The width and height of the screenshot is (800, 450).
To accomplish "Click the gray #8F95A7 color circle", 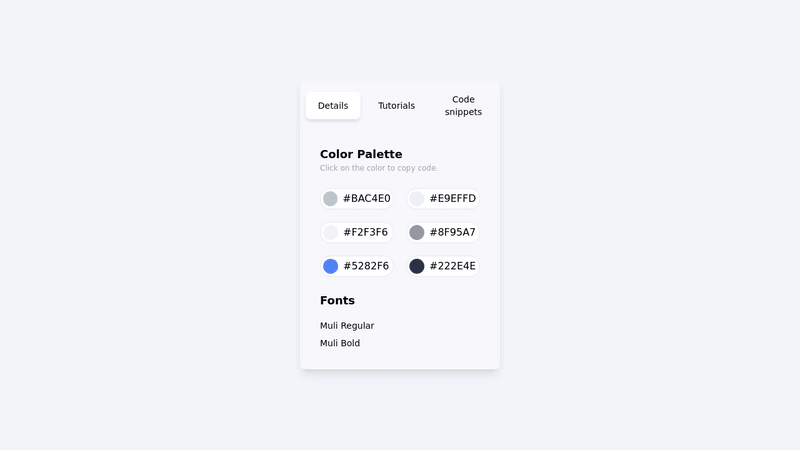I will [417, 233].
